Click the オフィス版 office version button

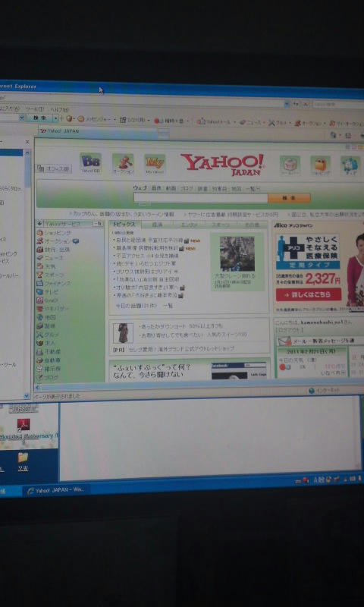(54, 168)
